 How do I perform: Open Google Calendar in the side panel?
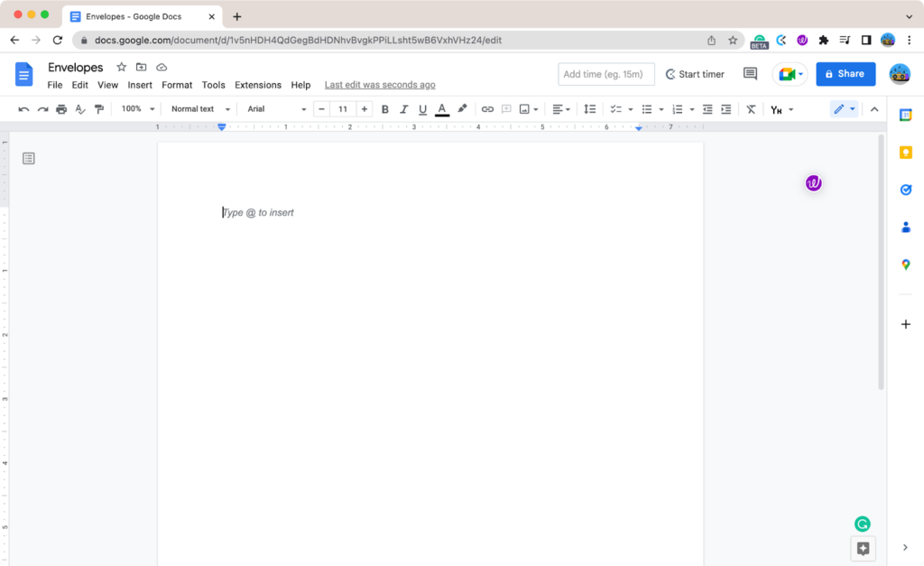coord(906,114)
